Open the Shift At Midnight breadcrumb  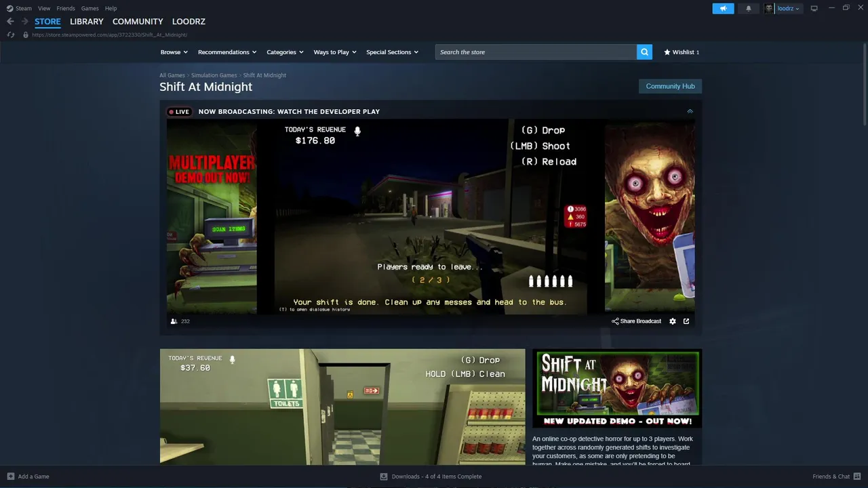(x=264, y=75)
